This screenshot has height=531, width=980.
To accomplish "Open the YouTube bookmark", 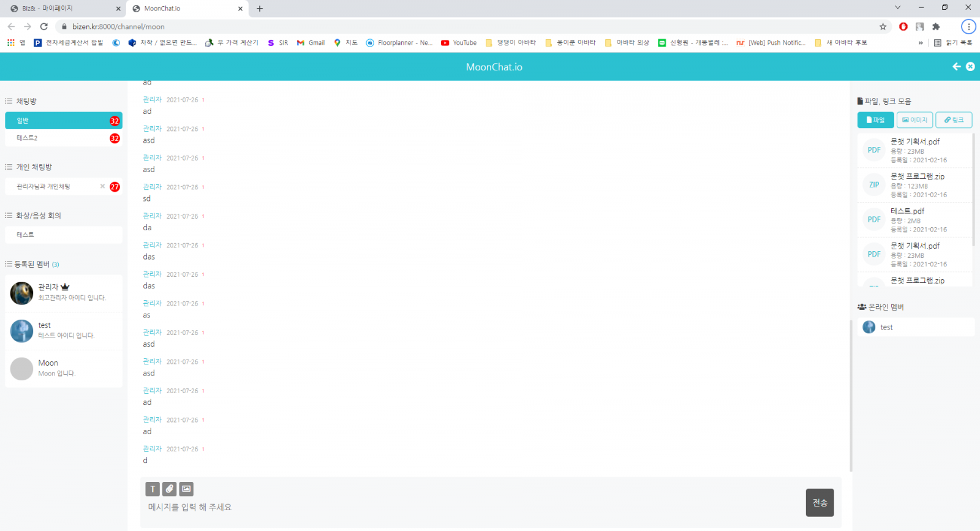I will tap(459, 43).
